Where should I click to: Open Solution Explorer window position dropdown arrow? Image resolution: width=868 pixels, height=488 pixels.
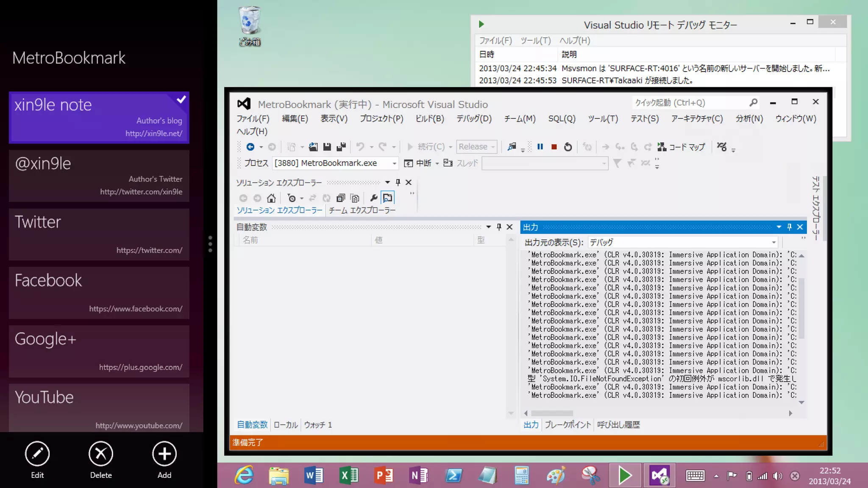pyautogui.click(x=387, y=182)
